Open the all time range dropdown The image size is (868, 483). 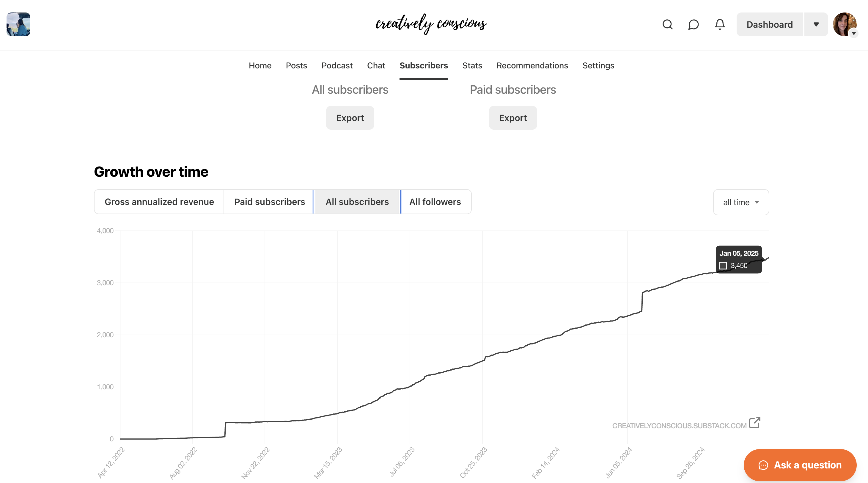pos(741,202)
